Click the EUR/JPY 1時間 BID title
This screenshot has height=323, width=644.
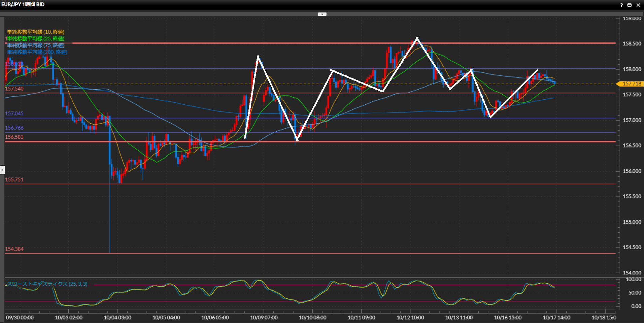tap(23, 4)
